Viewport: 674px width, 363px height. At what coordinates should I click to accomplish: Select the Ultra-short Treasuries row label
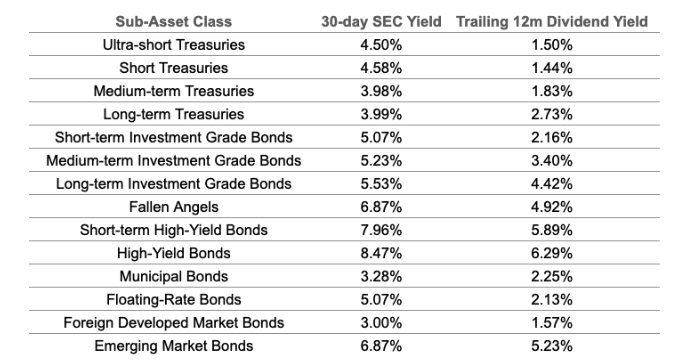point(174,45)
